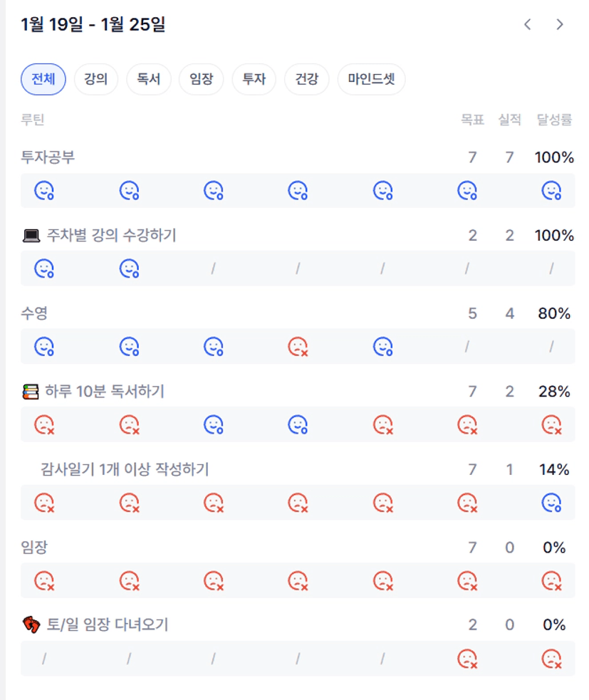Viewport: 589px width, 700px height.
Task: Click the last red face in 토/일 임장 다녀오기
Action: click(551, 659)
